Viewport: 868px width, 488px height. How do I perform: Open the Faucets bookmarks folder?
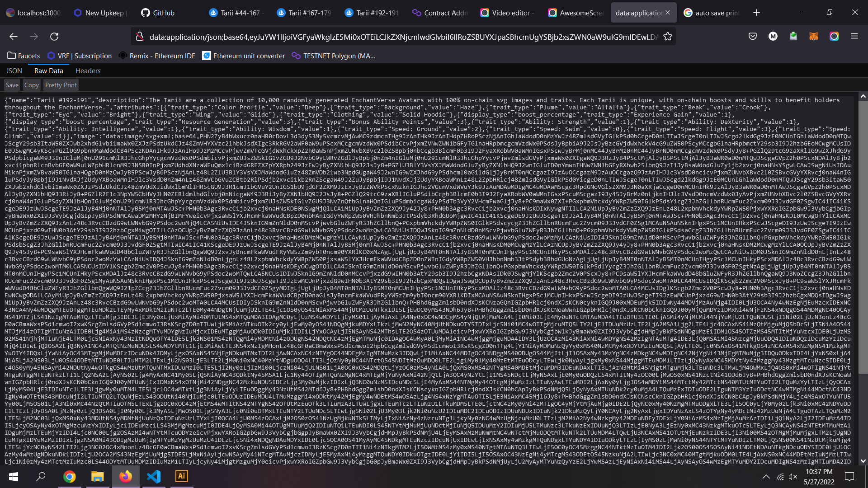pos(24,56)
